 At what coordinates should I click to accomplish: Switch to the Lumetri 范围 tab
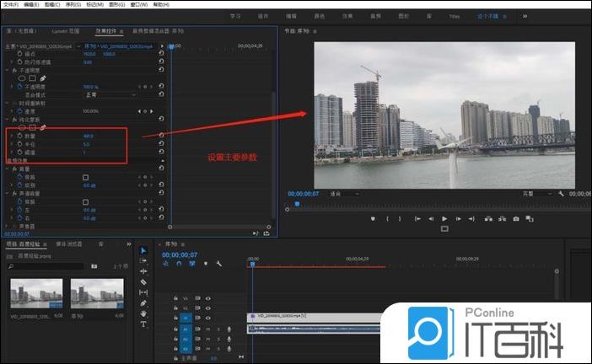[x=66, y=30]
